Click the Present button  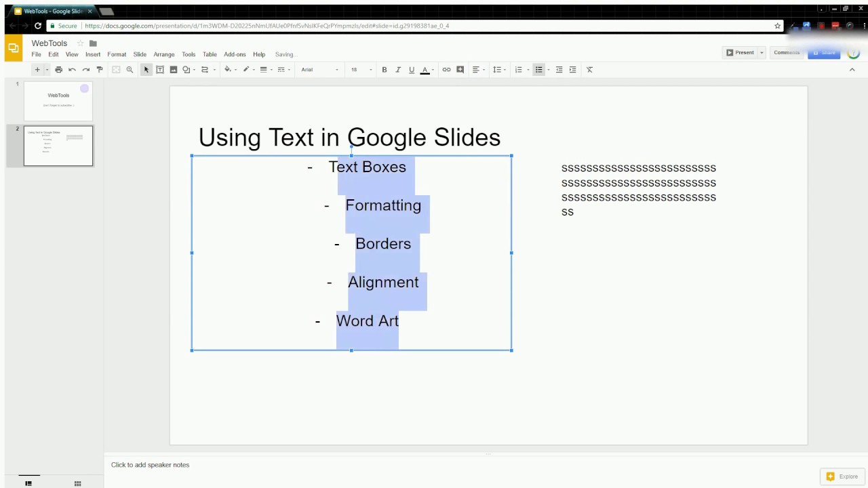coord(740,53)
